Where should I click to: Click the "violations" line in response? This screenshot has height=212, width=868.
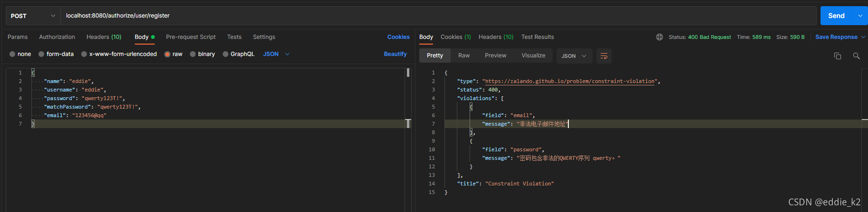point(481,98)
